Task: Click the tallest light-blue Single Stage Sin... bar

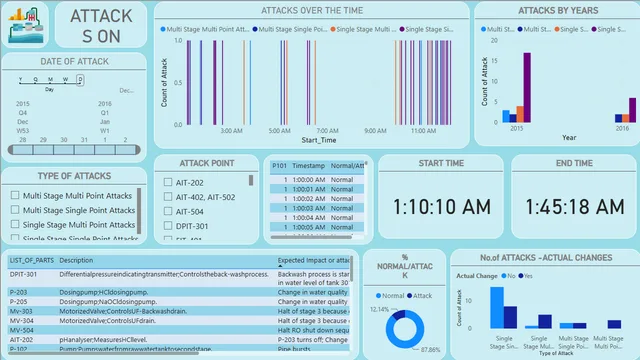Action: point(497,308)
